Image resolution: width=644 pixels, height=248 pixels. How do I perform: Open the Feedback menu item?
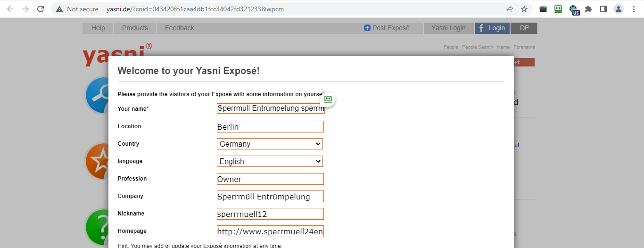(x=179, y=28)
